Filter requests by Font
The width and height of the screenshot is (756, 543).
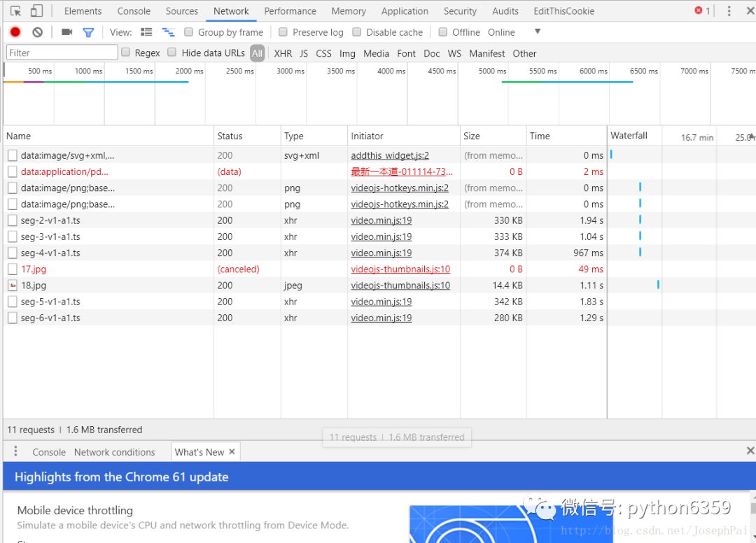[407, 53]
